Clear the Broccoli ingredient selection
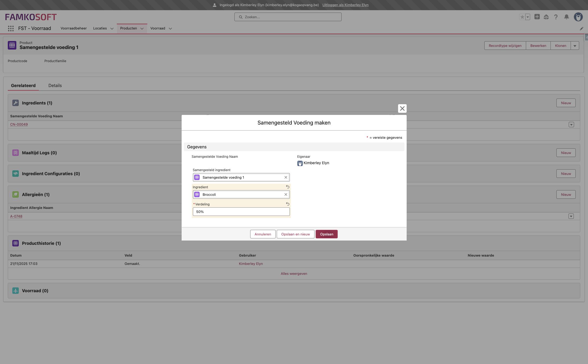The height and width of the screenshot is (364, 588). pos(286,194)
